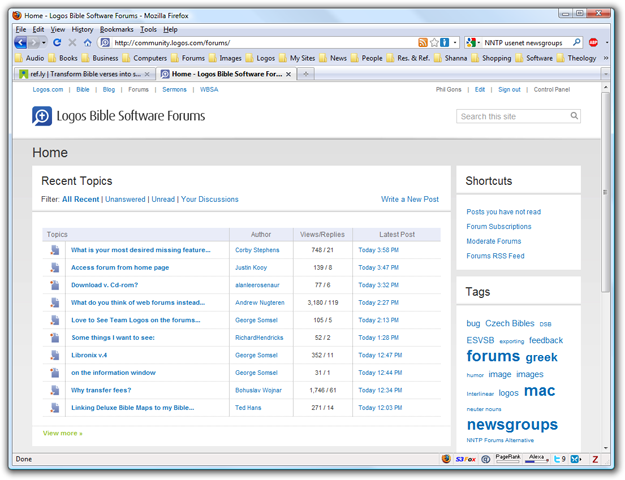Click the Sermons top navigation link
The height and width of the screenshot is (480, 625).
click(x=174, y=90)
